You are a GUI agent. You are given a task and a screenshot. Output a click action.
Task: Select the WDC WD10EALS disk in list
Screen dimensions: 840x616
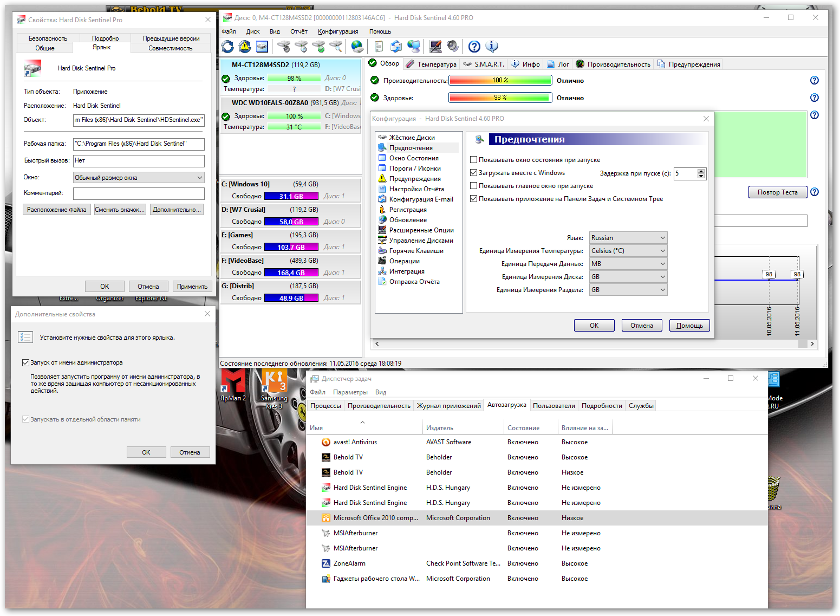(291, 114)
